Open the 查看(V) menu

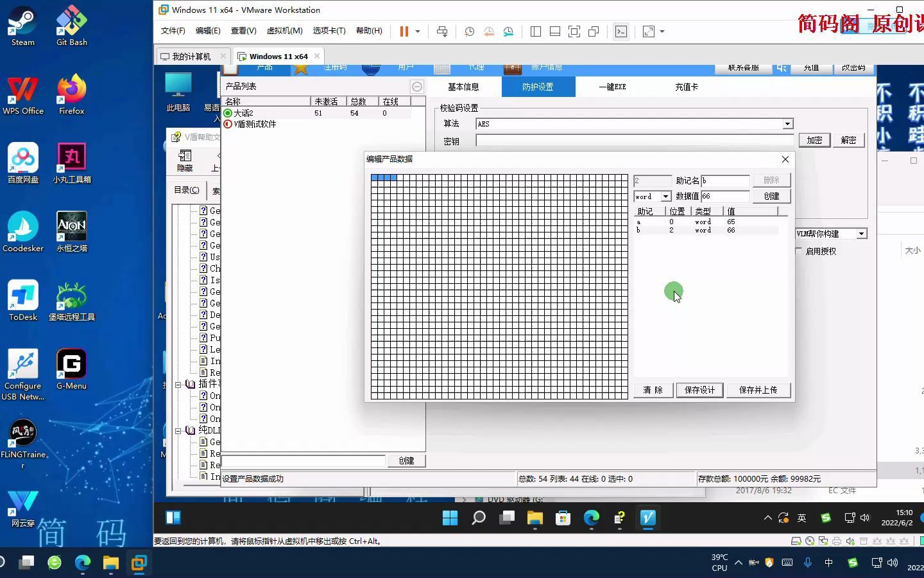click(x=243, y=31)
